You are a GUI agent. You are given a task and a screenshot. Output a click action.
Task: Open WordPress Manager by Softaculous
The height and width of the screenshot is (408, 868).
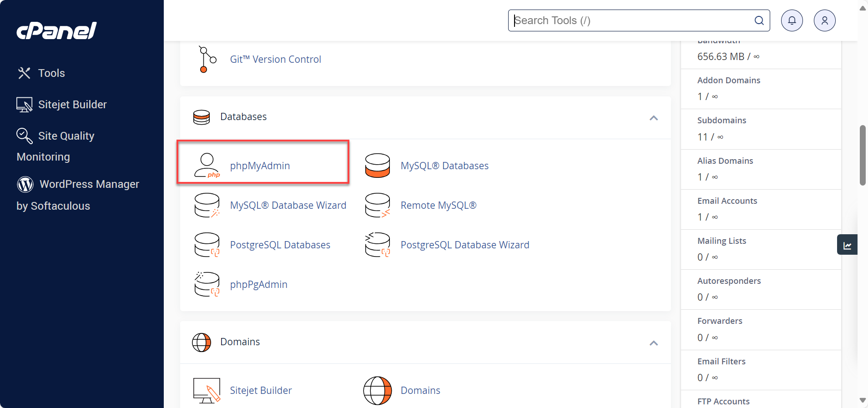click(78, 195)
